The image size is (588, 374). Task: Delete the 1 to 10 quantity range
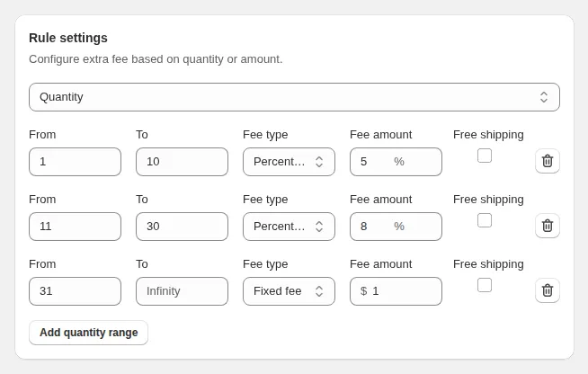548,161
